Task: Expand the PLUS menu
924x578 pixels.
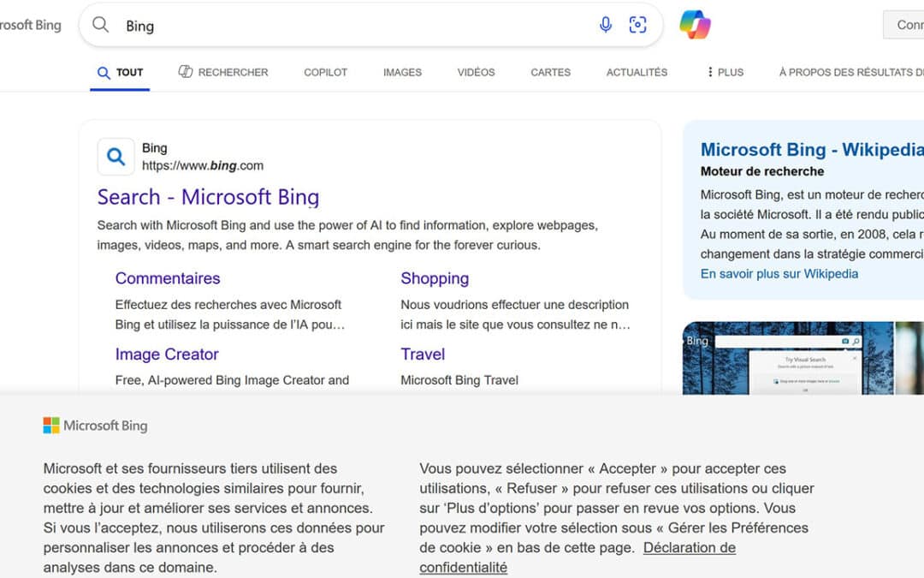Action: point(726,73)
